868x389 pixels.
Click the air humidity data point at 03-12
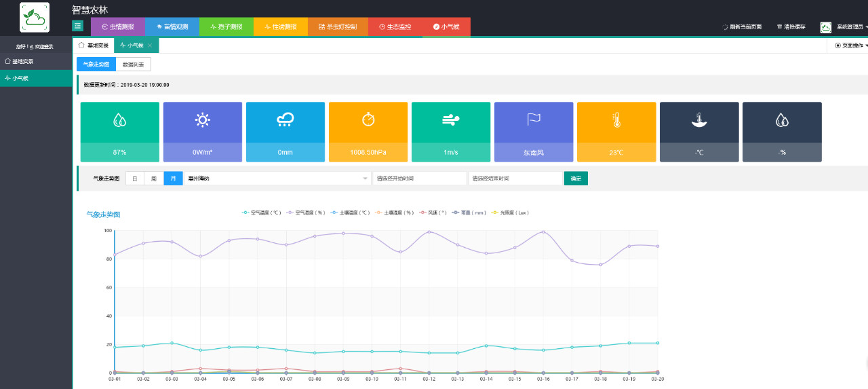pos(429,232)
